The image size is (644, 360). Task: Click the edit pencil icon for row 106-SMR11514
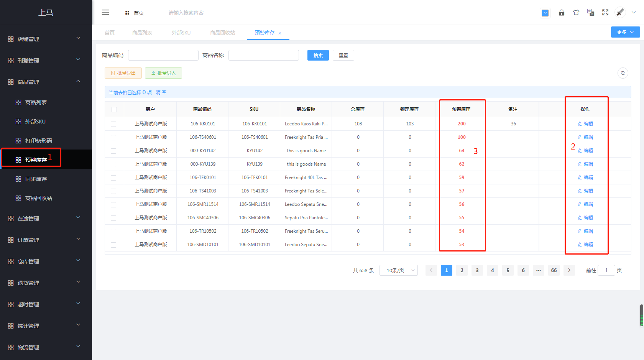[x=580, y=204]
